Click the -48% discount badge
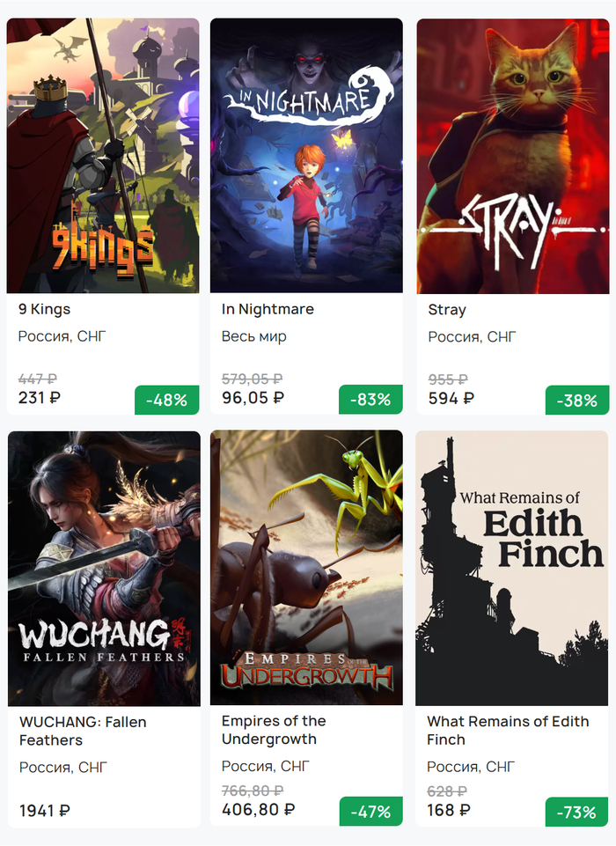This screenshot has width=616, height=846. [x=167, y=400]
